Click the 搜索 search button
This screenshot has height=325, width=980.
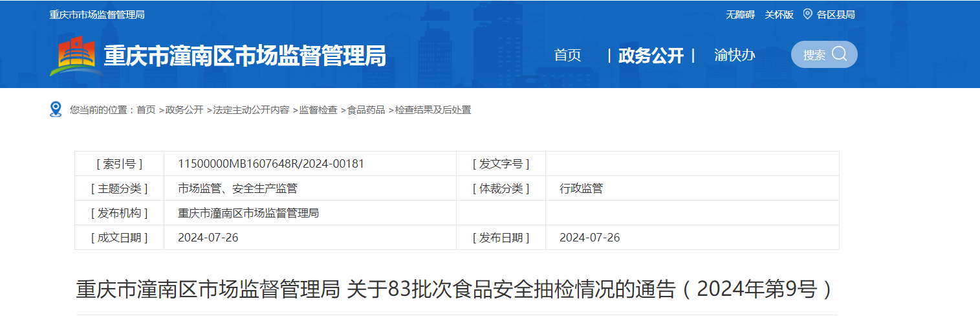pyautogui.click(x=814, y=55)
